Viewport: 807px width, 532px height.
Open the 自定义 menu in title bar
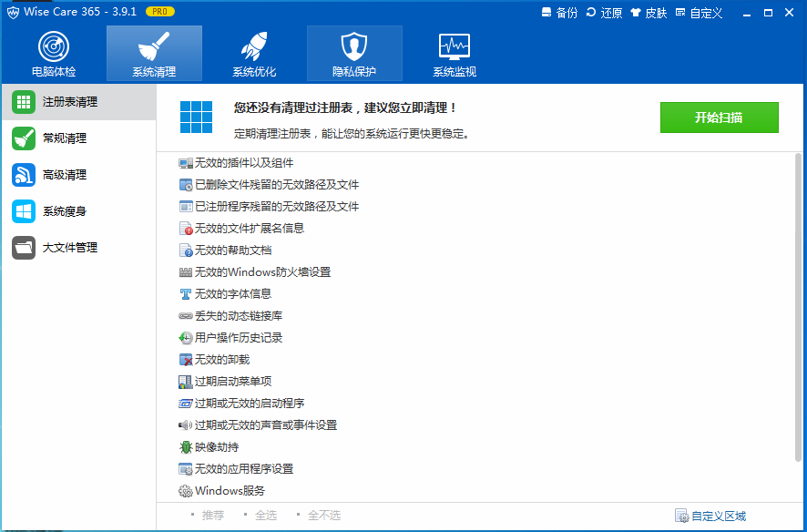(698, 13)
